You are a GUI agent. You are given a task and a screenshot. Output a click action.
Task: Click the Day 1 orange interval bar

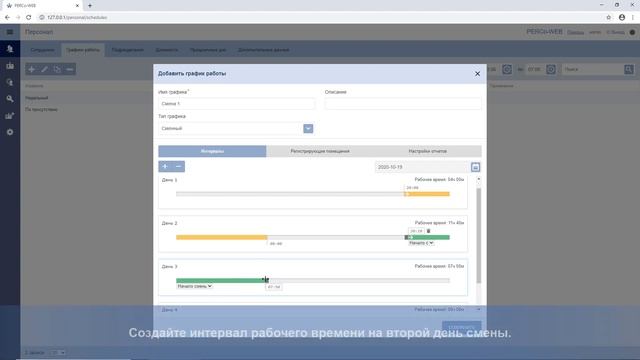427,194
